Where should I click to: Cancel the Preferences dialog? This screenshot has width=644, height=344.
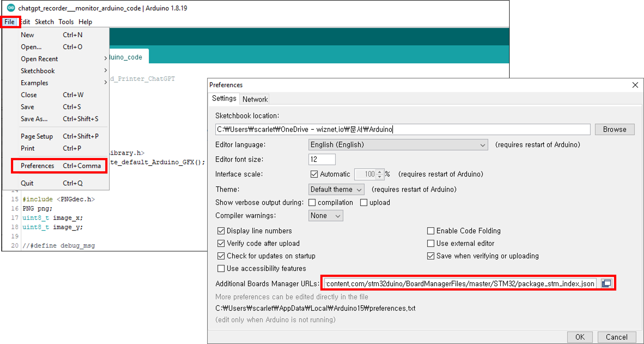tap(617, 337)
